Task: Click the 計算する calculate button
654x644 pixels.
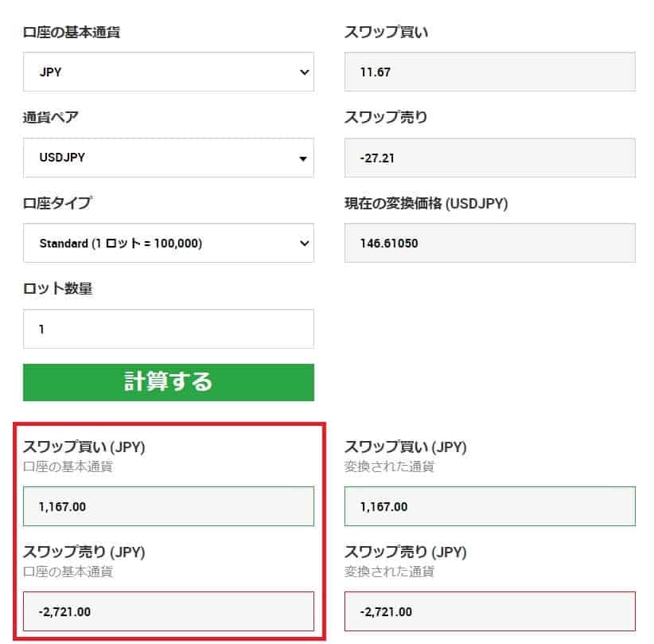Action: click(168, 382)
